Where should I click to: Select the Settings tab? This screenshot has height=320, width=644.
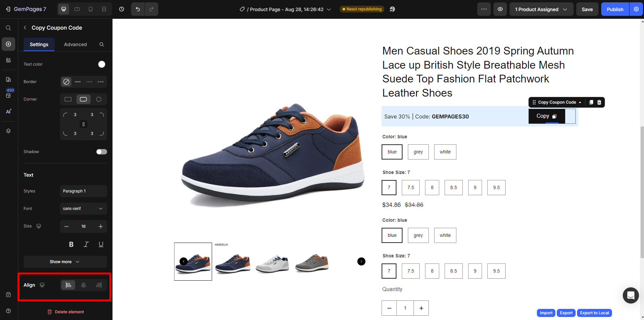point(39,44)
